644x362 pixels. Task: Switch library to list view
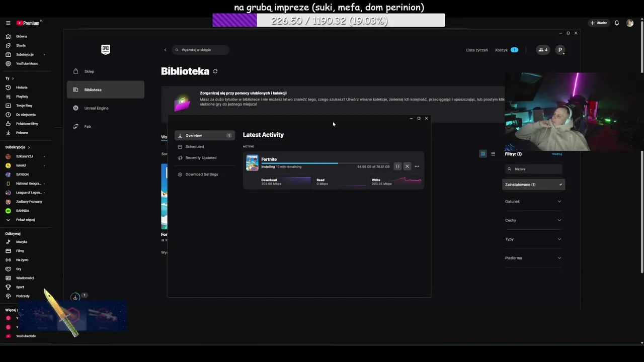493,154
